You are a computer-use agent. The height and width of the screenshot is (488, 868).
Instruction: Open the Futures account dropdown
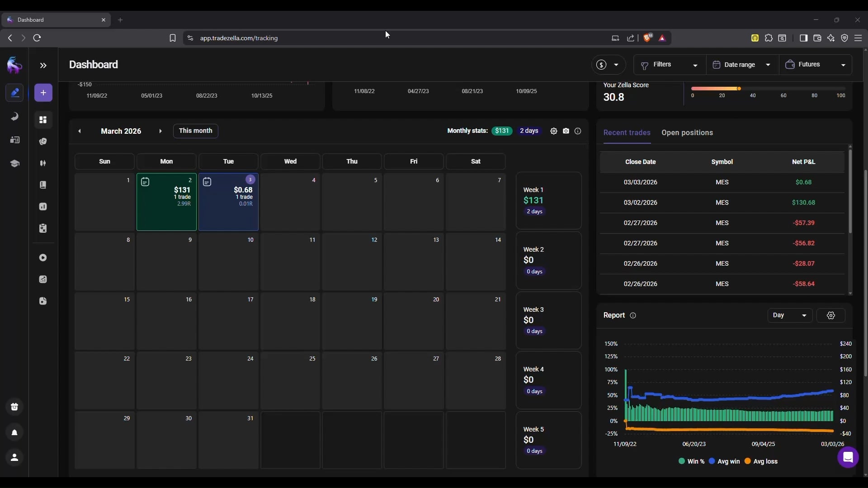(815, 65)
